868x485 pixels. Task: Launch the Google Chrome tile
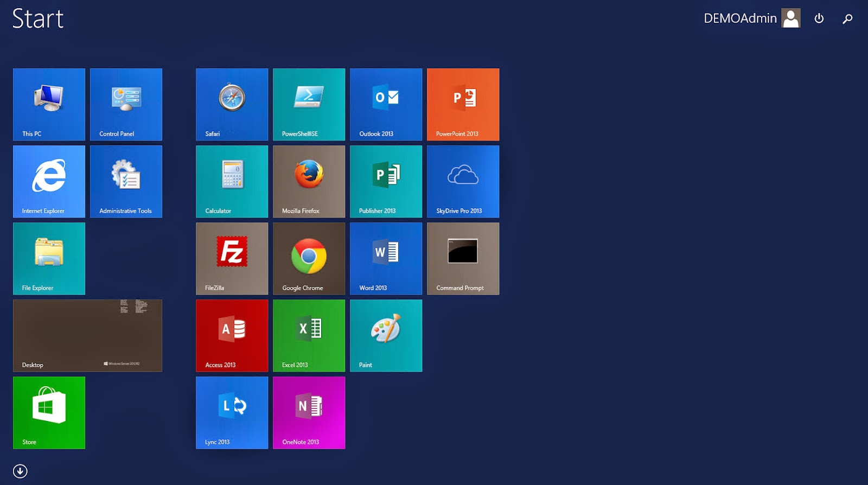coord(309,258)
